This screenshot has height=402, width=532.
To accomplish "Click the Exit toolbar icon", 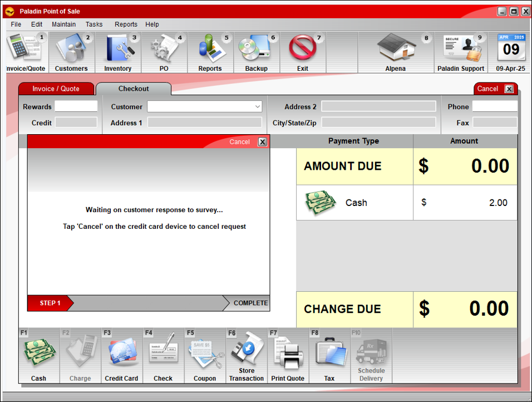I will pyautogui.click(x=303, y=52).
